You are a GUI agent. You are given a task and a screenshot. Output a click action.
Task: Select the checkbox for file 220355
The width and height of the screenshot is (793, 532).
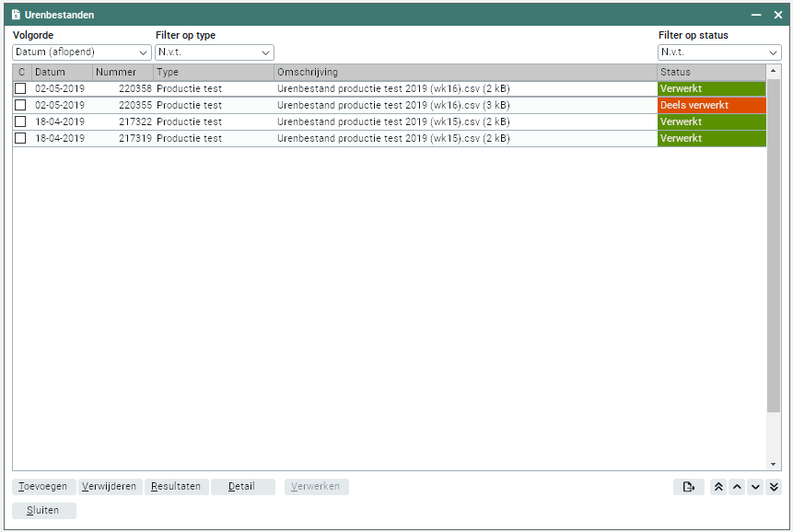click(20, 106)
